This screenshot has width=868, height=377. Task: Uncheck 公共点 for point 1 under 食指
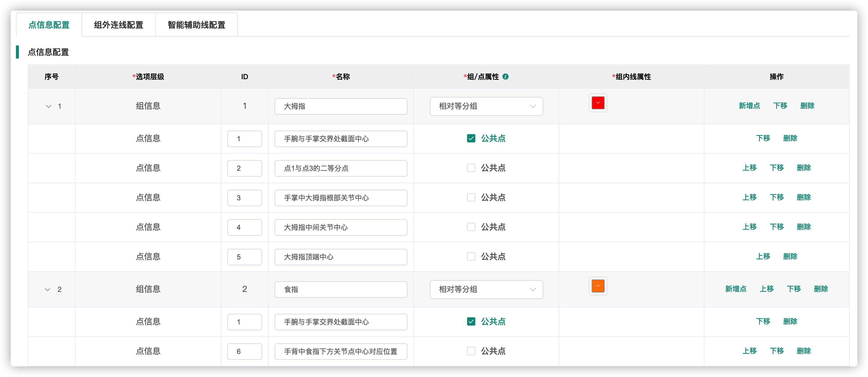tap(471, 321)
